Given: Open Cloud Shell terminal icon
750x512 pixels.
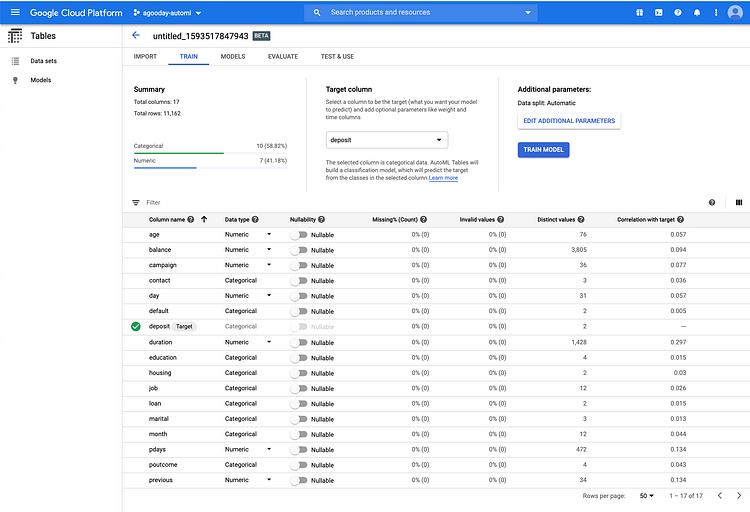Looking at the screenshot, I should pyautogui.click(x=659, y=12).
